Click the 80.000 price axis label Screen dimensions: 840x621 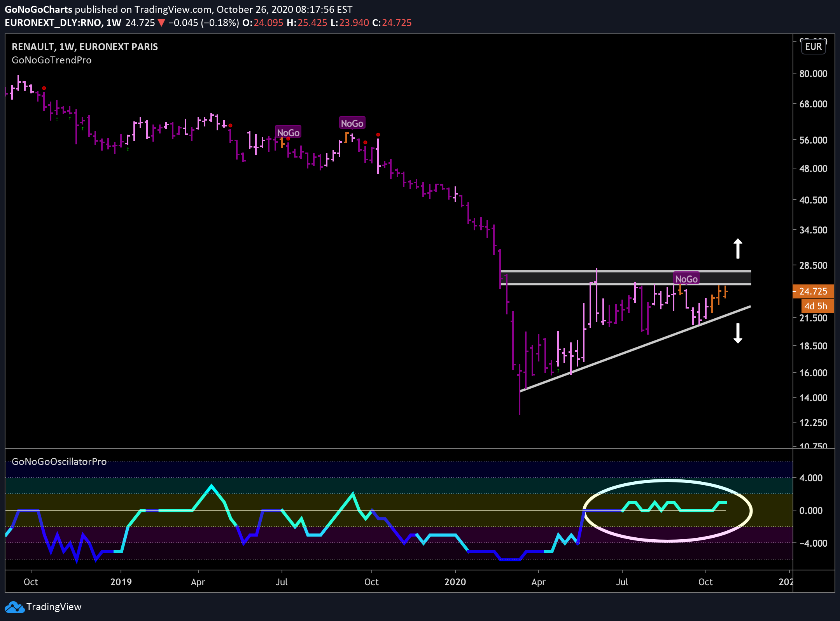[x=814, y=74]
